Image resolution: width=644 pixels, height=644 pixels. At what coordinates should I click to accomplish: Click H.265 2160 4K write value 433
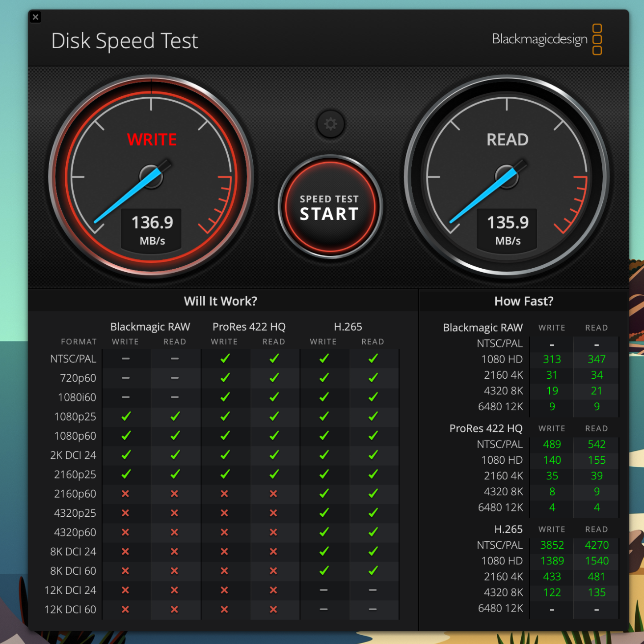tap(552, 577)
